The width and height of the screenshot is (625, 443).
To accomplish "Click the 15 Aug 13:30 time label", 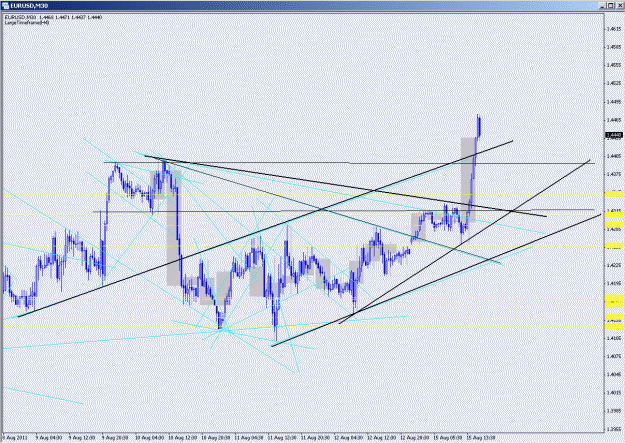I will [481, 437].
